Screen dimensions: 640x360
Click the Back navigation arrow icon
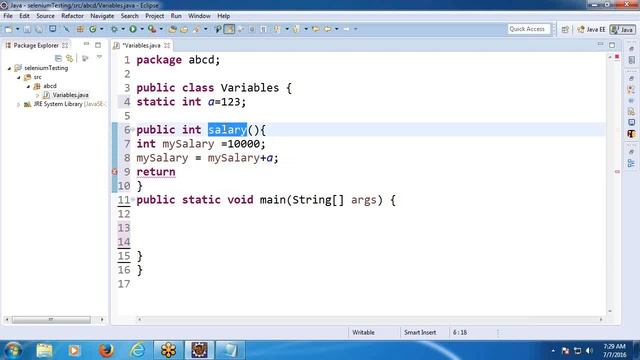[328, 29]
